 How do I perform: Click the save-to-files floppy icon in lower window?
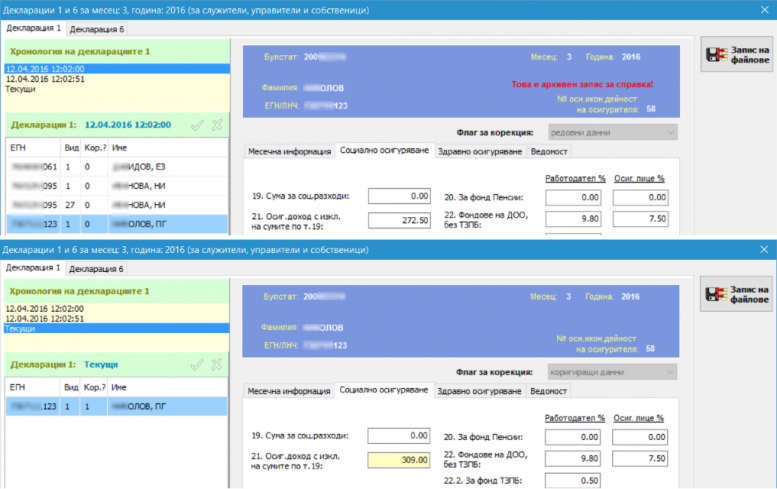pyautogui.click(x=716, y=294)
